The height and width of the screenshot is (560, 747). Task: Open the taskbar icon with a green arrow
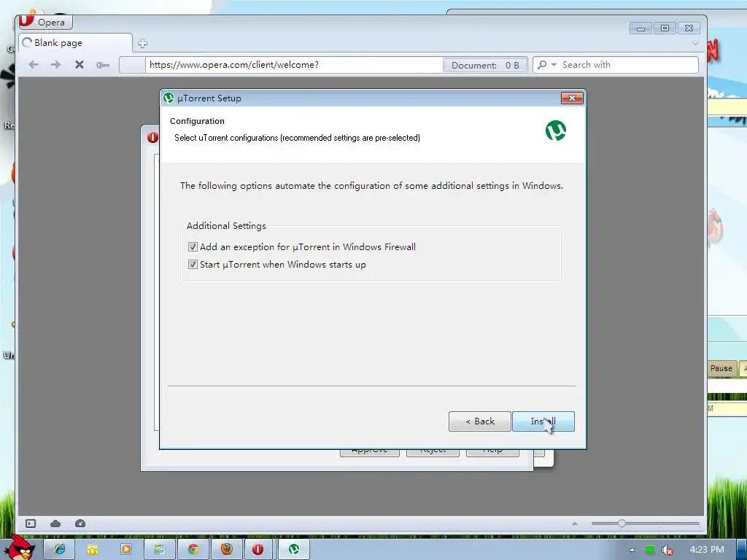160,550
